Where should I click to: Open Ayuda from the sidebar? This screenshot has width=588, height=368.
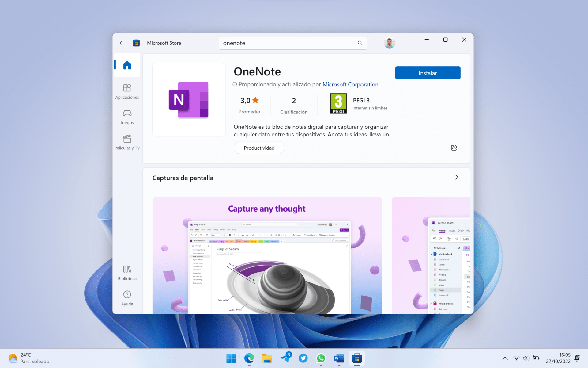127,298
